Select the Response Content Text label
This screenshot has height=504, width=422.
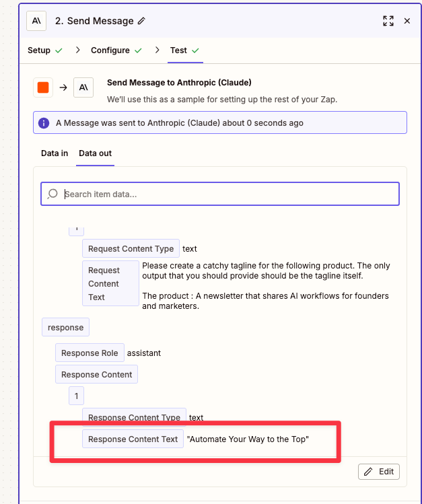point(133,439)
